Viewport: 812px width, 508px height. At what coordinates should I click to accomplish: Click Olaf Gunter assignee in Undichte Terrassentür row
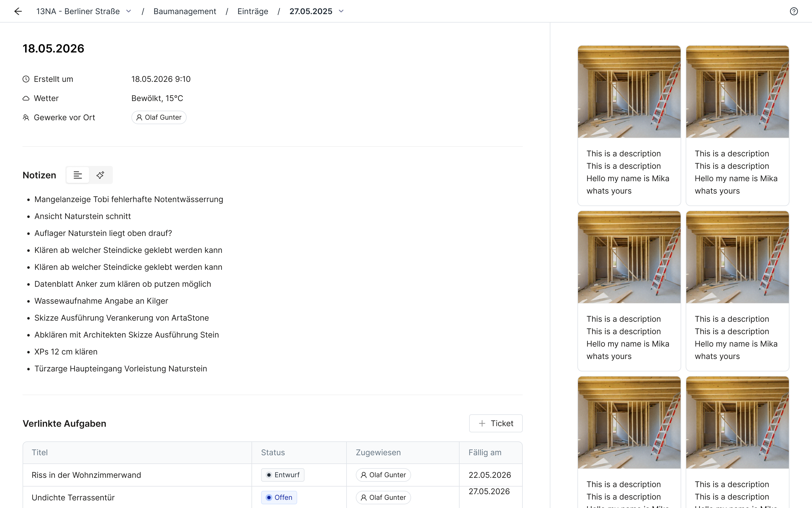(383, 498)
